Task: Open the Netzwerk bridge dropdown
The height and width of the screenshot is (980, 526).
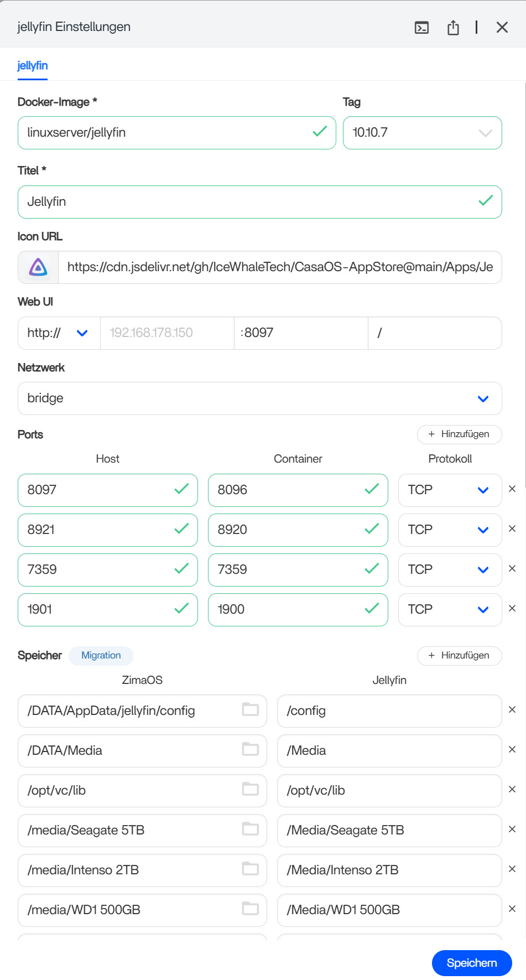Action: pyautogui.click(x=259, y=398)
